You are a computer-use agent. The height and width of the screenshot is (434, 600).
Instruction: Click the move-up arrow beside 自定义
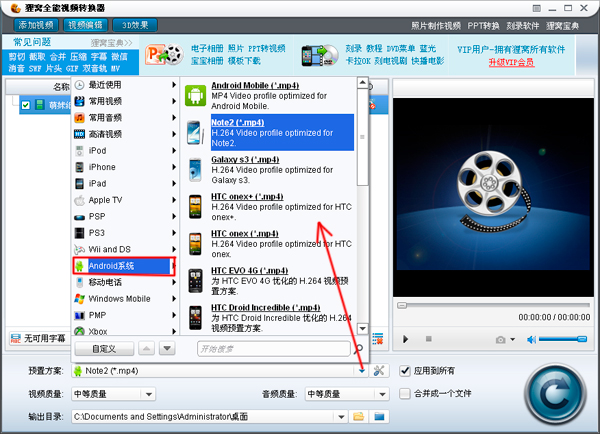coord(146,349)
